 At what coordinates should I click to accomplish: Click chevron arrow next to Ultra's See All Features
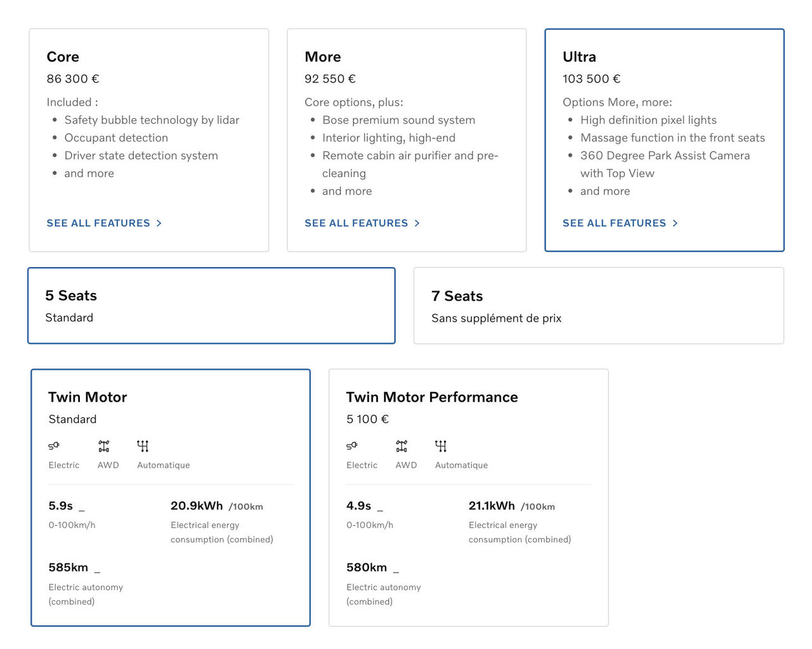tap(675, 223)
